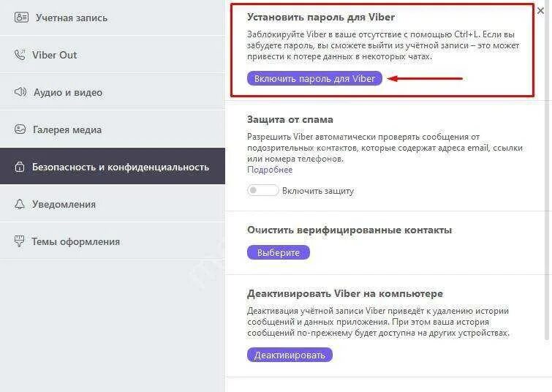This screenshot has width=552, height=392.
Task: Close the settings window with the X
Action: tap(540, 10)
